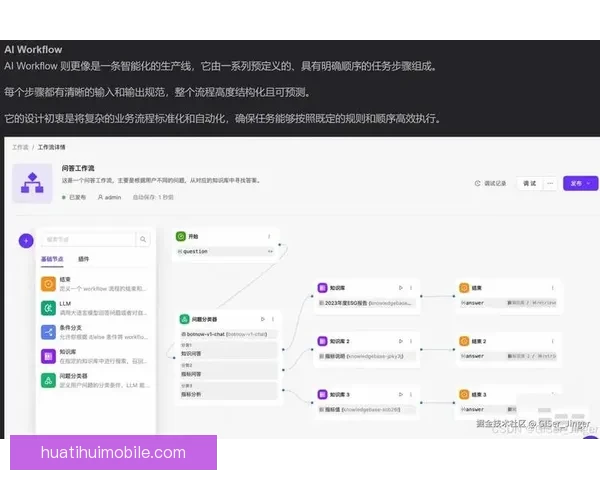The width and height of the screenshot is (600, 480).
Task: Run the 知识库 2 node via play icon
Action: [x=401, y=341]
